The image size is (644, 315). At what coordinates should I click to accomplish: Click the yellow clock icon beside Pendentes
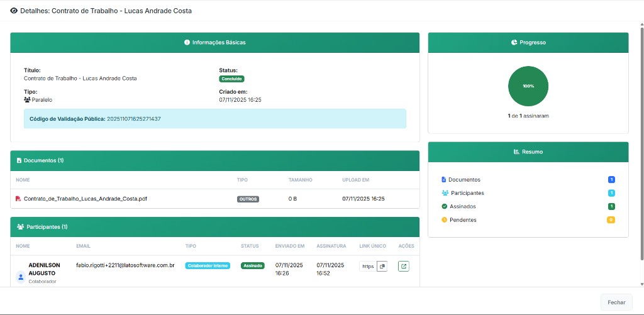click(444, 219)
